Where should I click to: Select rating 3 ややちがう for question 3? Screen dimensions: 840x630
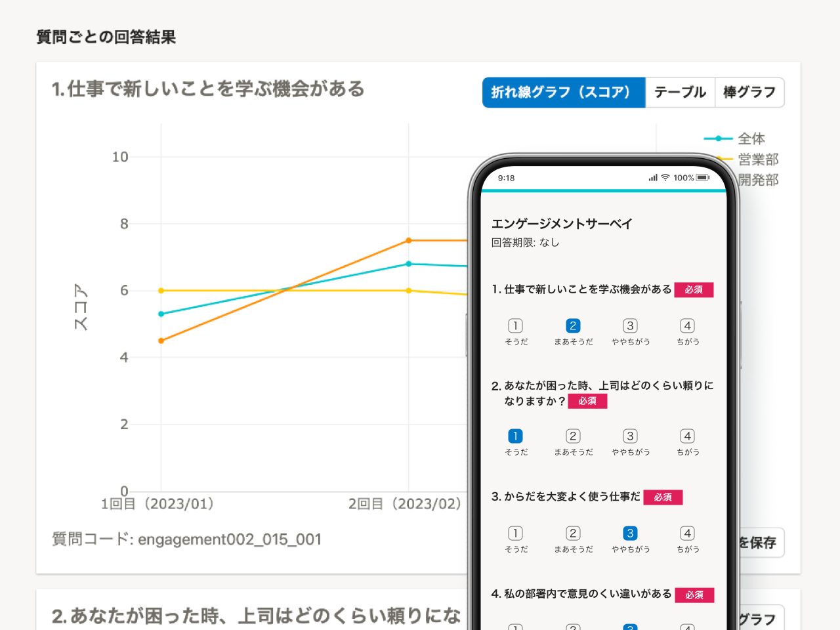tap(630, 533)
